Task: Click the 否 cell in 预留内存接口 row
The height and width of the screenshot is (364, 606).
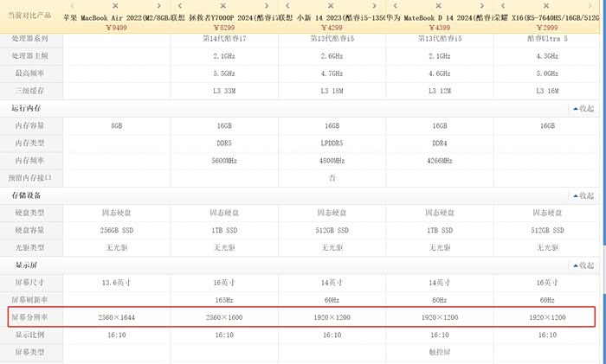Action: 332,178
